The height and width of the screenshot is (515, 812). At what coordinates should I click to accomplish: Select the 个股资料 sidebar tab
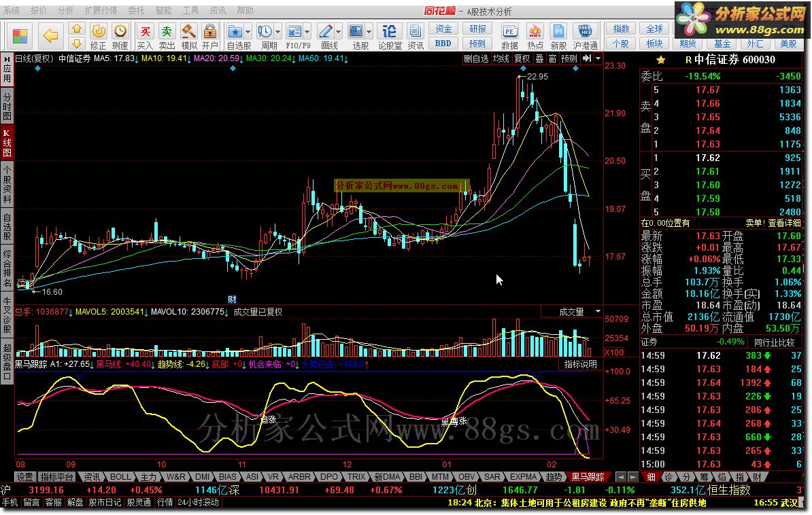point(7,185)
